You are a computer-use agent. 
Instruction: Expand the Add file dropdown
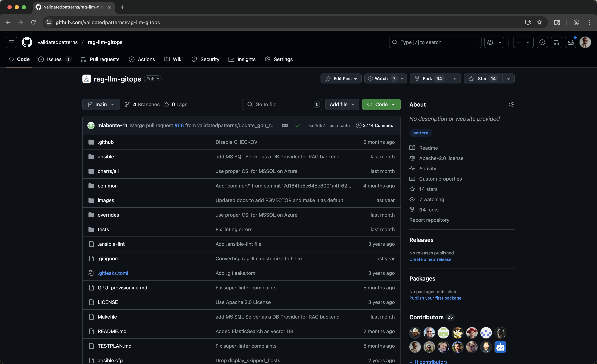tap(342, 104)
